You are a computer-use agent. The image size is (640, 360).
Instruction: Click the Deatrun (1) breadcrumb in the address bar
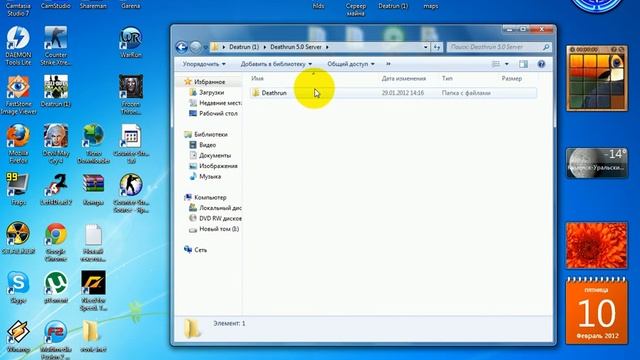click(x=244, y=47)
